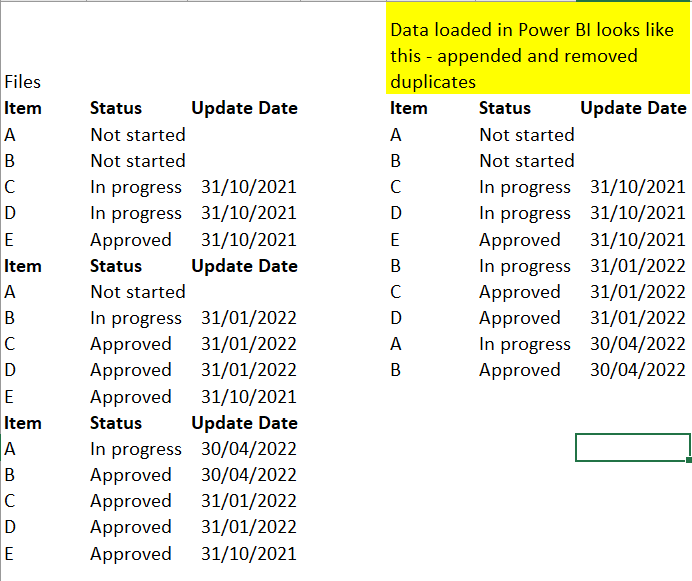692x581 pixels.
Task: Select 'Status' header in the Power BI table
Action: tap(505, 108)
